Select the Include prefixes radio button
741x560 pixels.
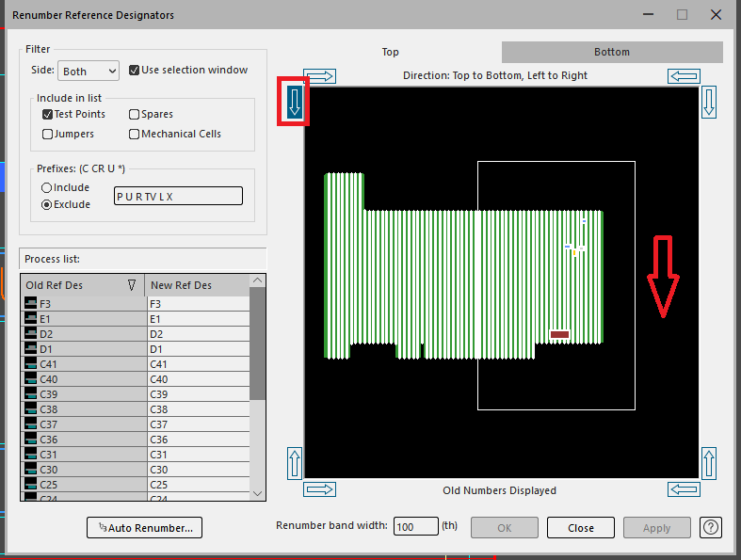(46, 187)
